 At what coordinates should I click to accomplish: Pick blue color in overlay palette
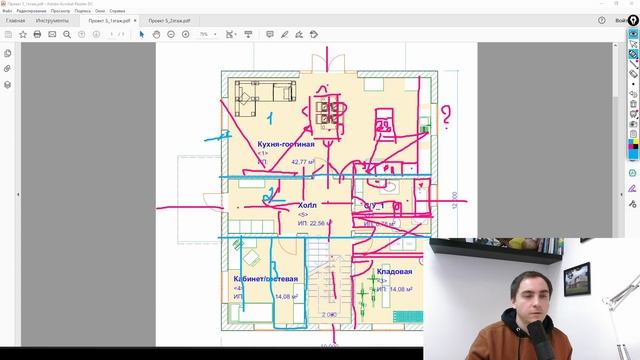(633, 154)
